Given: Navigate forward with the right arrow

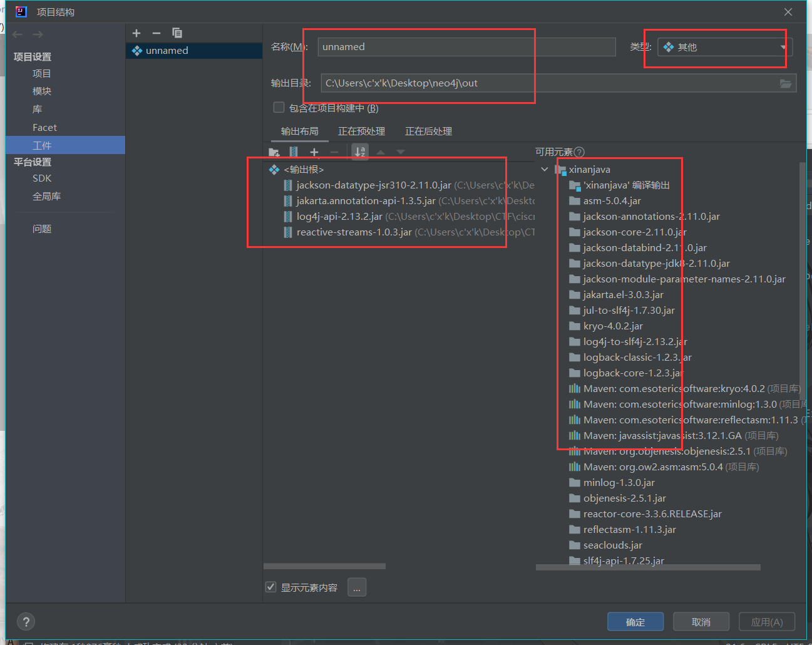Looking at the screenshot, I should (x=38, y=34).
